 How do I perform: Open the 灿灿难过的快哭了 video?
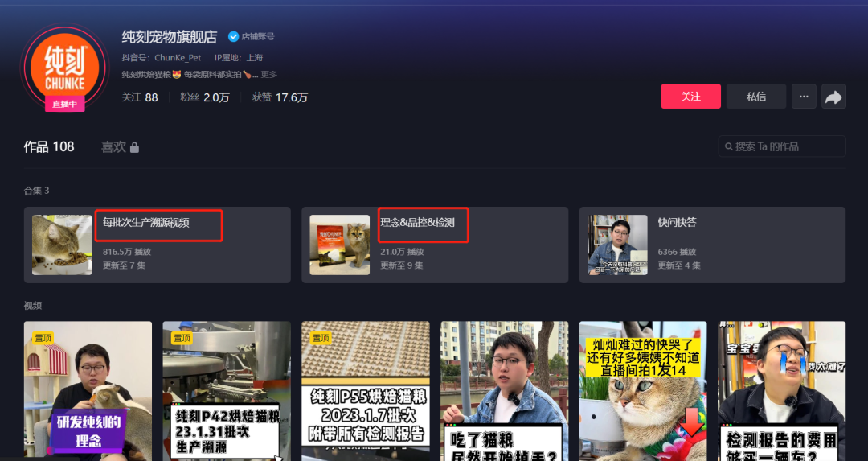643,391
